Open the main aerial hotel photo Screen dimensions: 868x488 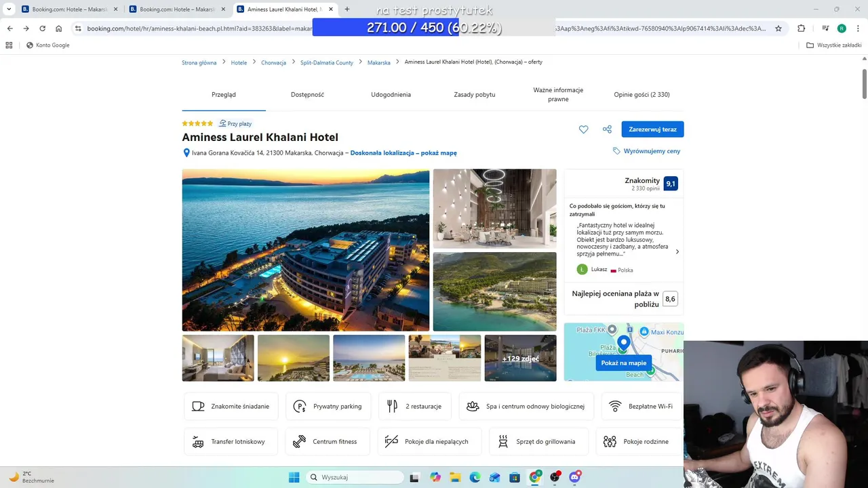point(306,250)
